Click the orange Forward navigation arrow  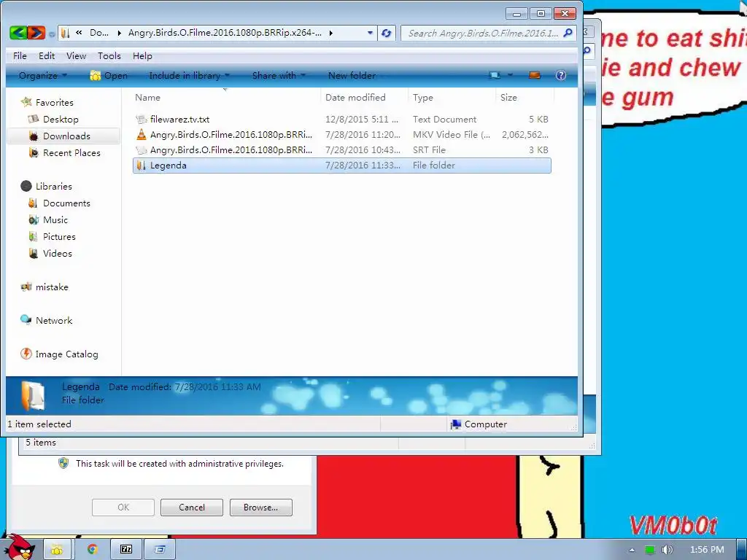coord(36,33)
